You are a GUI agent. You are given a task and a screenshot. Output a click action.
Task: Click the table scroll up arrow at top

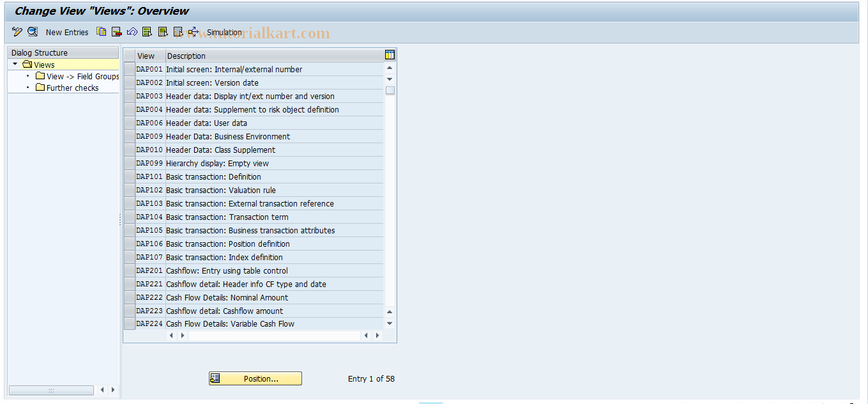point(390,68)
